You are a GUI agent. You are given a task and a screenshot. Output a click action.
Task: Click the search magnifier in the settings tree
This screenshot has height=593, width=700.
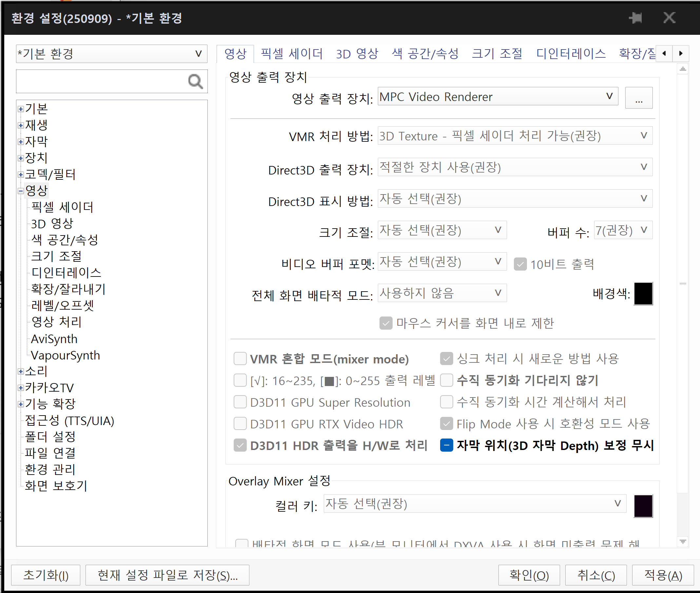point(196,81)
